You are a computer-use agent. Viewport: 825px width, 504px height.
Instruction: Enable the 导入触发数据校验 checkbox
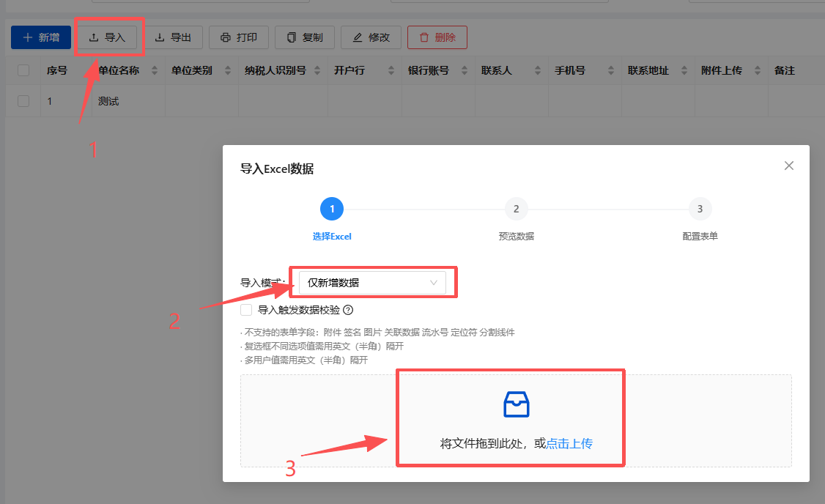coord(246,310)
